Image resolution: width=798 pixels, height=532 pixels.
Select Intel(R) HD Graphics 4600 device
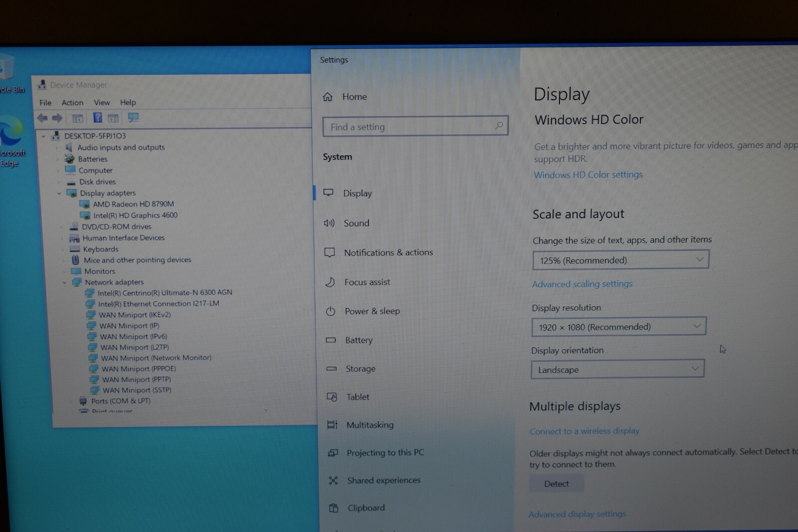click(135, 215)
